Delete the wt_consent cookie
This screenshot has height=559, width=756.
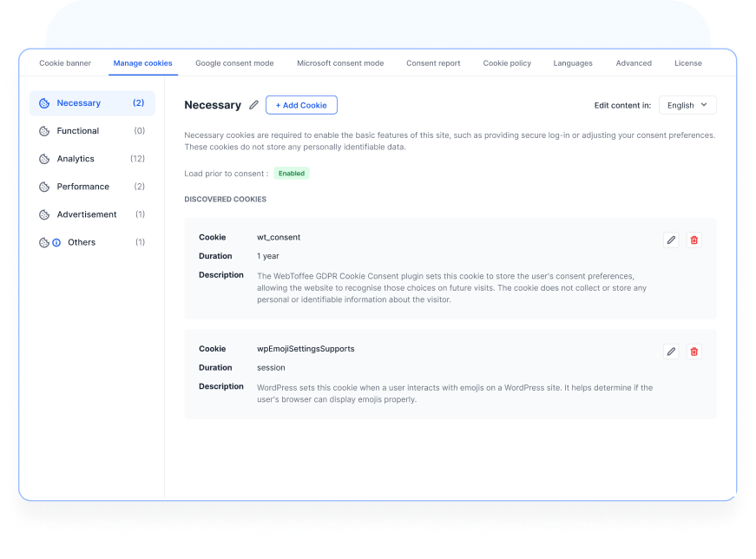[x=694, y=240]
